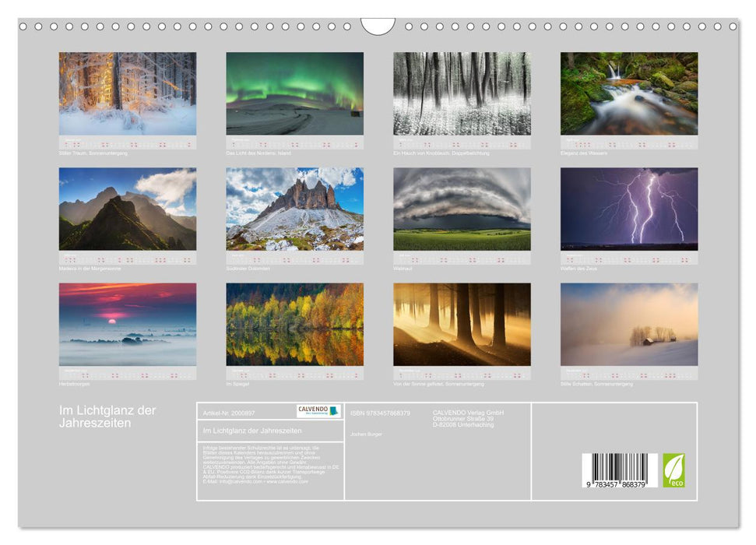
Task: Open the Madeira morning sun mountain photo
Action: point(128,209)
